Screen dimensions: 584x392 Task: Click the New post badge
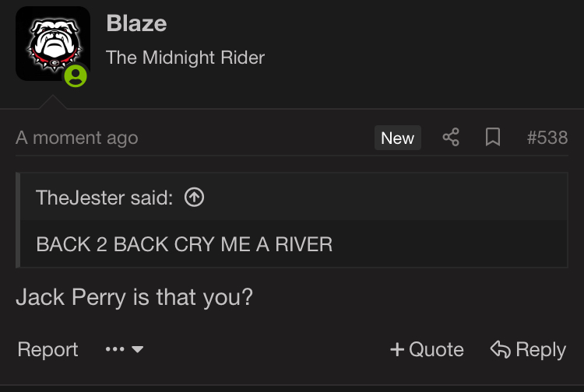(x=397, y=138)
